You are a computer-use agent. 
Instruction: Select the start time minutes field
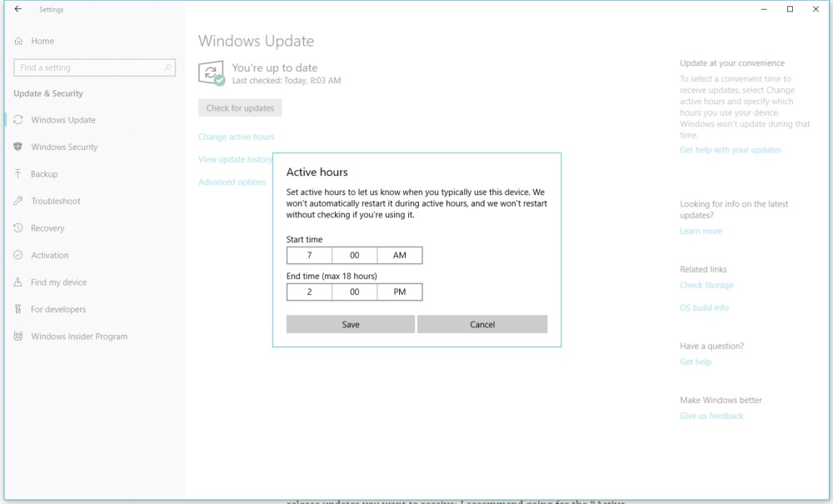click(354, 256)
